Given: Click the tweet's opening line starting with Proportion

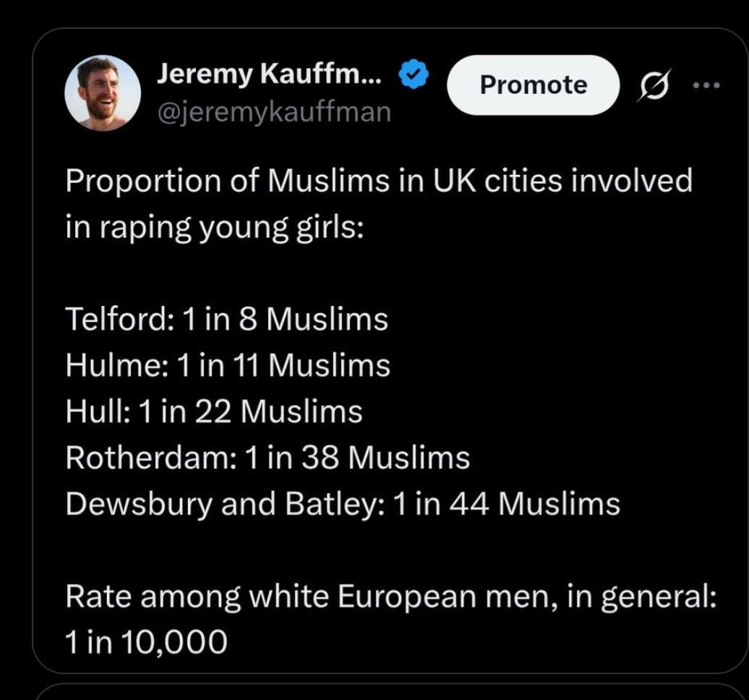Looking at the screenshot, I should (x=378, y=181).
